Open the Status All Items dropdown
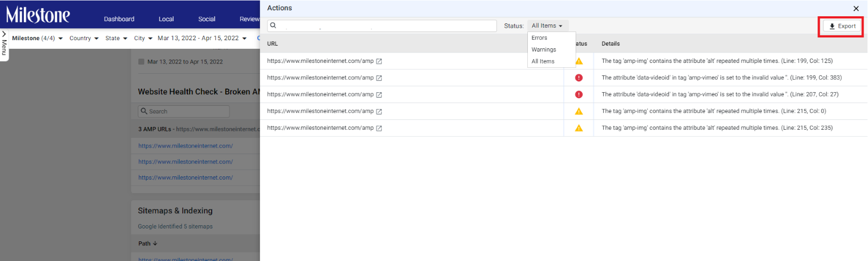 click(x=547, y=26)
